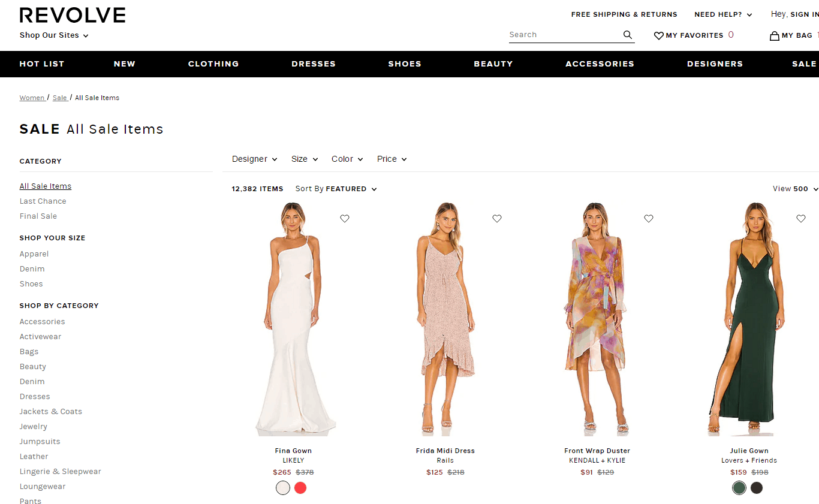
Task: Filter by Jewelry category
Action: coord(34,427)
